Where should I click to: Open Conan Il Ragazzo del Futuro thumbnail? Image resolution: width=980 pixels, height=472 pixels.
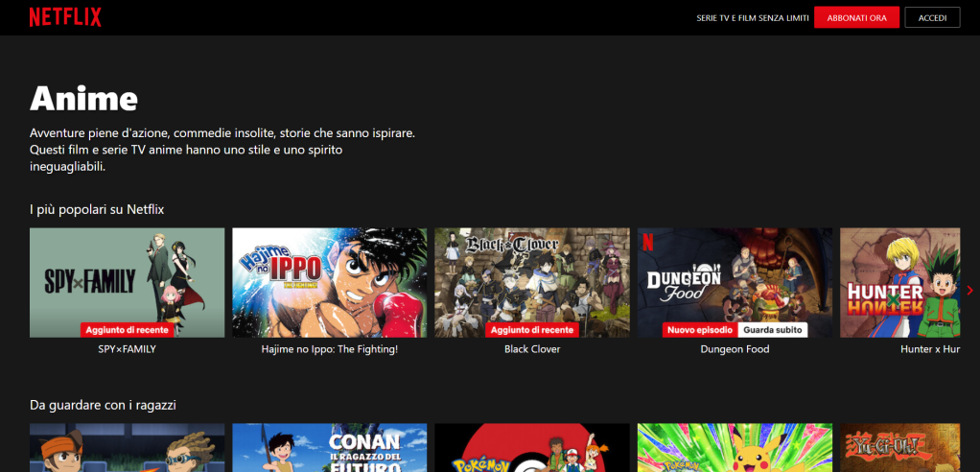click(329, 448)
